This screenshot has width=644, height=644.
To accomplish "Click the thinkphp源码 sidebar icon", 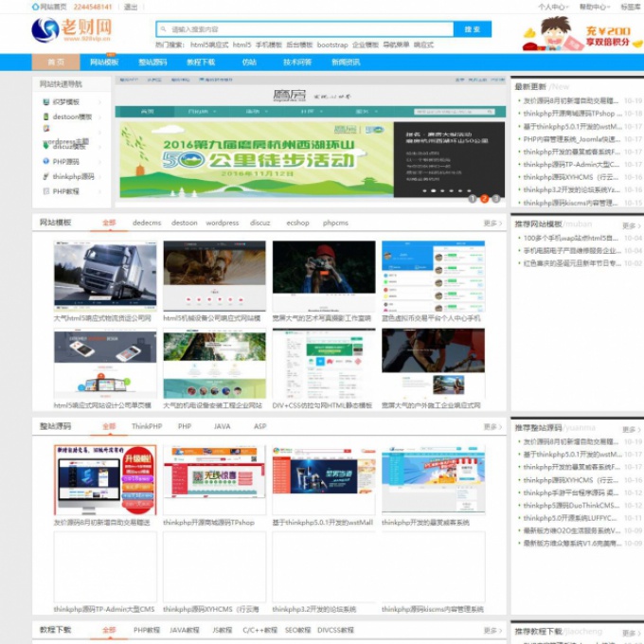I will point(46,176).
